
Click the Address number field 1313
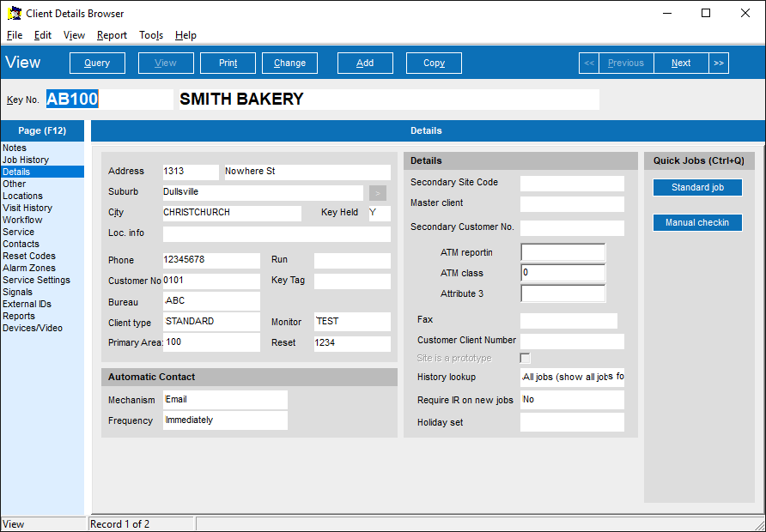(191, 172)
